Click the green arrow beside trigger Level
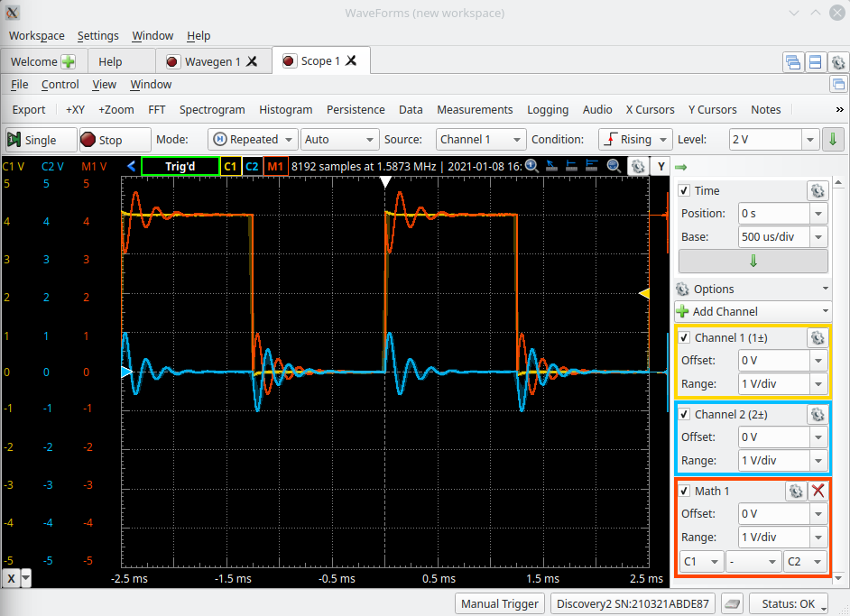 (833, 139)
